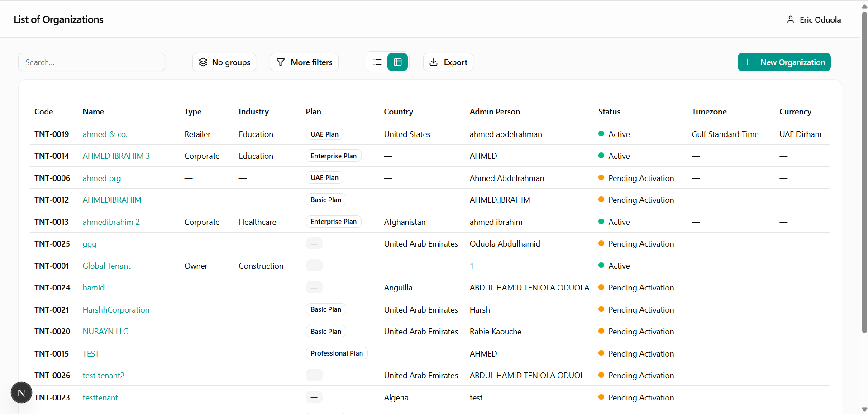
Task: Open the Global Tenant organization link
Action: [106, 266]
